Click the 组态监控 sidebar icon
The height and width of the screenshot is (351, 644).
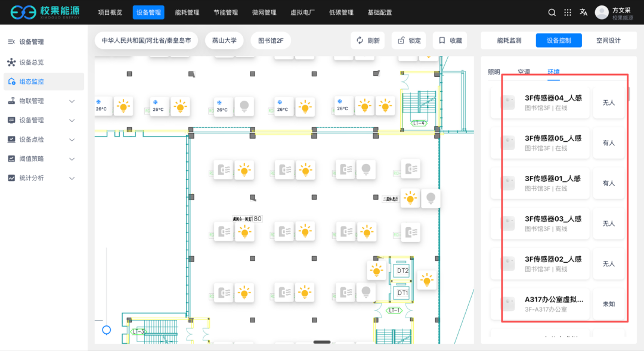pos(11,81)
